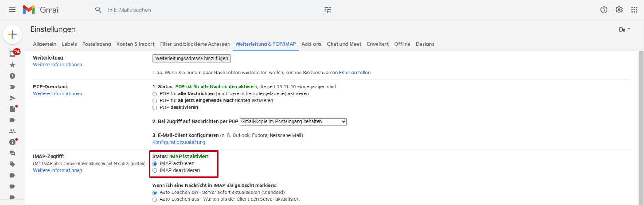The height and width of the screenshot is (205, 644).
Task: Switch to Filter und blockierte Adressen tab
Action: (195, 44)
